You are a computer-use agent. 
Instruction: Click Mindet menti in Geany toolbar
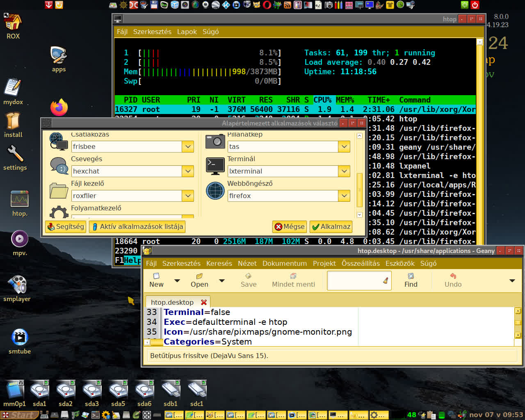click(x=294, y=281)
